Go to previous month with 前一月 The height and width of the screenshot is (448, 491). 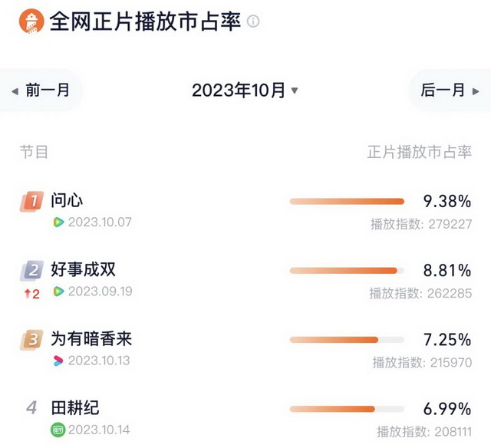tap(41, 91)
